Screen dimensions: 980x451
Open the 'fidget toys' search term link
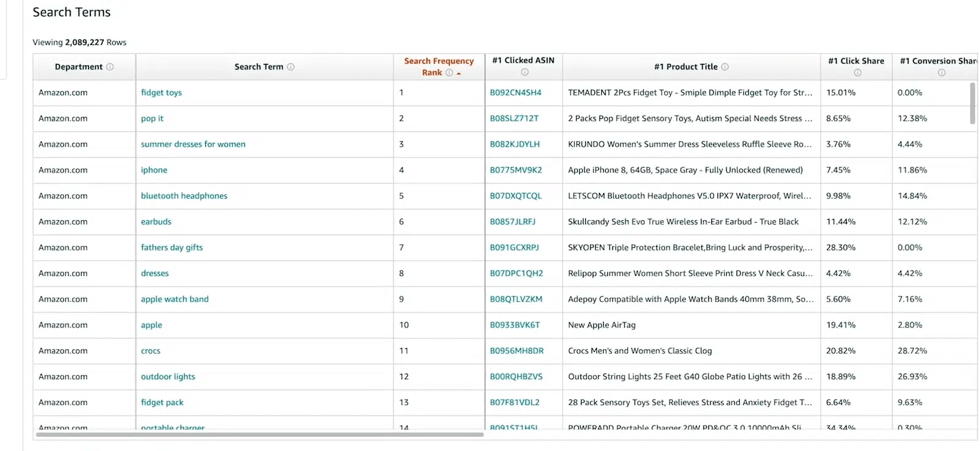(161, 93)
